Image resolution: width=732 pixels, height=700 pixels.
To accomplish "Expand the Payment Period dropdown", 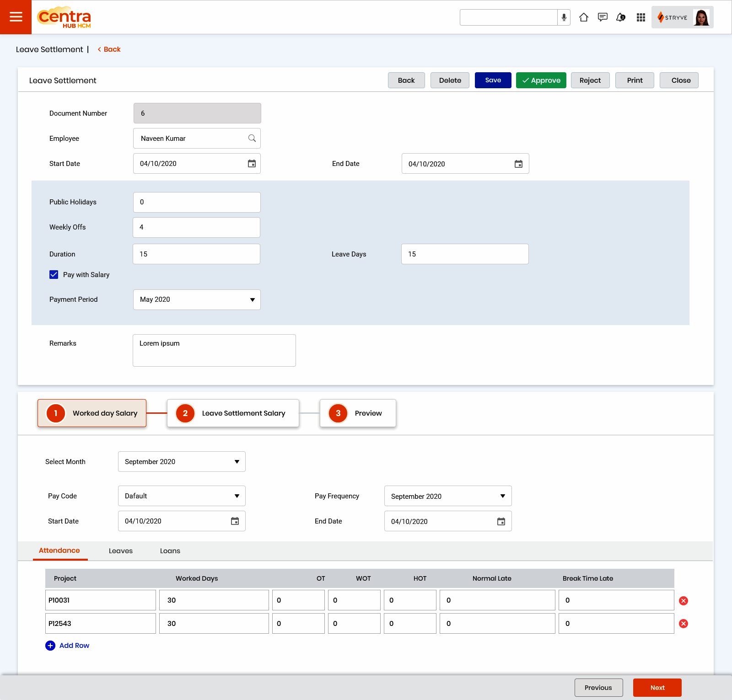I will (x=197, y=299).
